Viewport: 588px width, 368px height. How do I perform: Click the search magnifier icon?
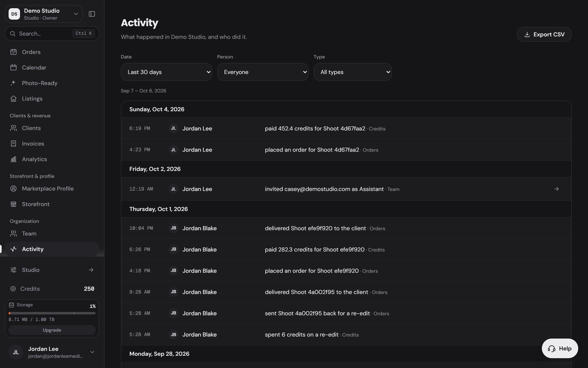[13, 34]
